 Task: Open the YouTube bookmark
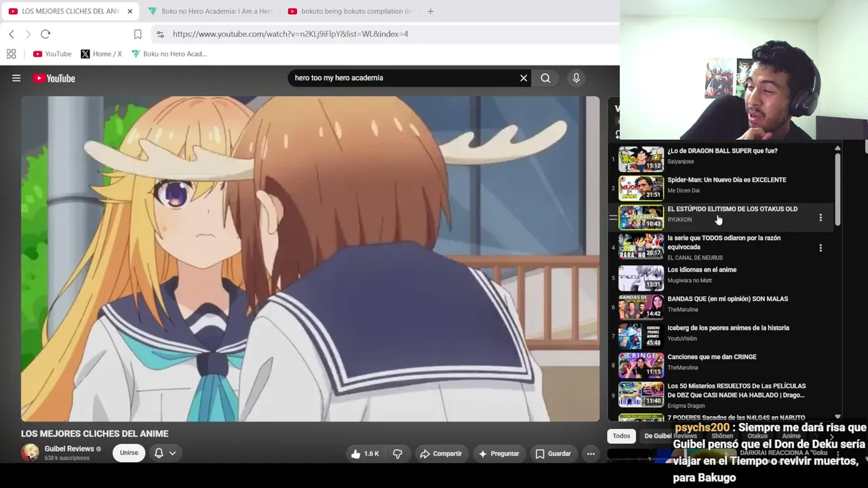[52, 54]
